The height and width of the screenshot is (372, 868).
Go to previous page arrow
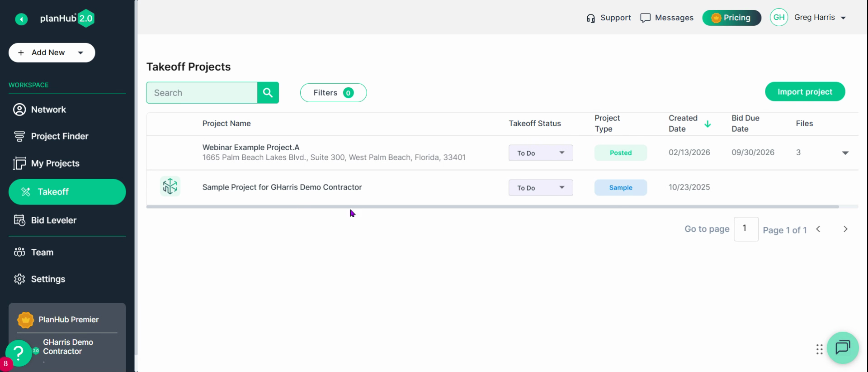(818, 229)
